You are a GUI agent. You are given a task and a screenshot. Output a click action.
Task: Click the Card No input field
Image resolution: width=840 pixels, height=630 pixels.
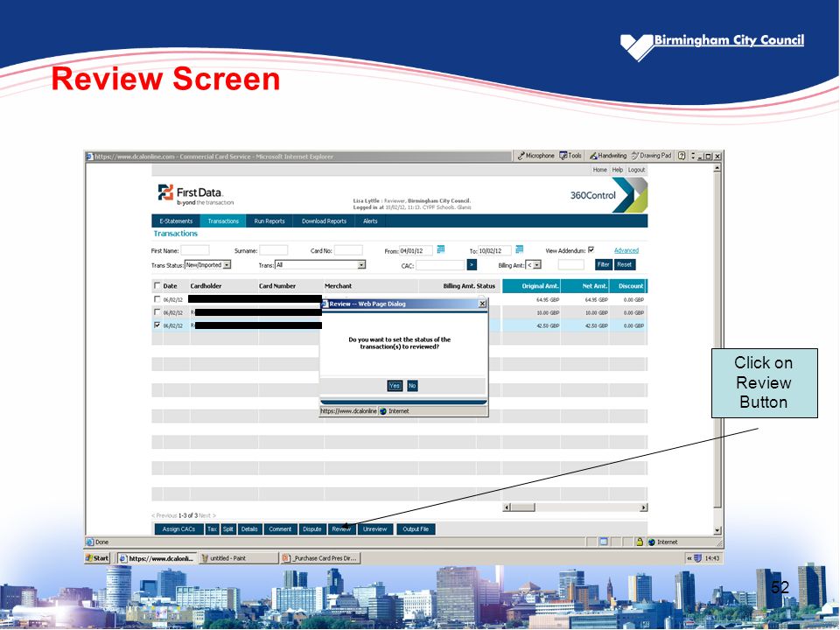coord(348,250)
